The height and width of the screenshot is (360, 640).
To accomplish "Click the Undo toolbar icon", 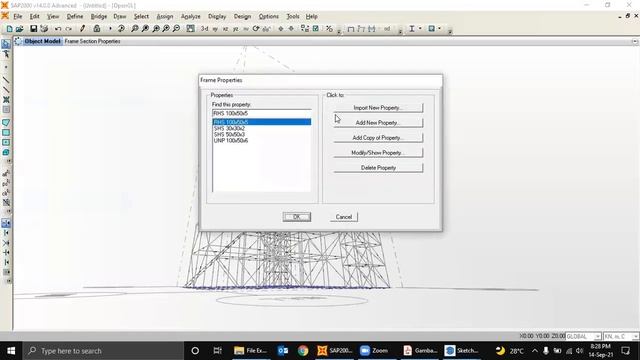I will coord(58,29).
